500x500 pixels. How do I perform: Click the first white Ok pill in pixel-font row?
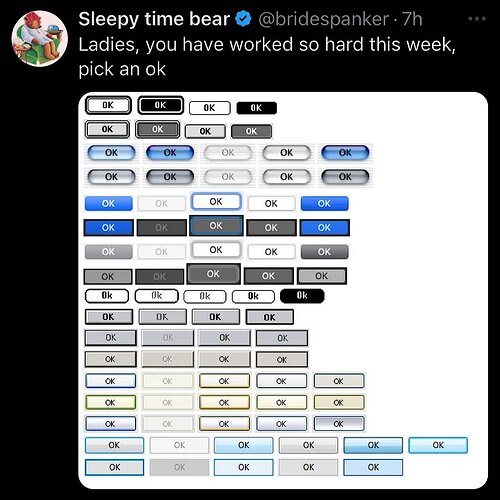(107, 296)
